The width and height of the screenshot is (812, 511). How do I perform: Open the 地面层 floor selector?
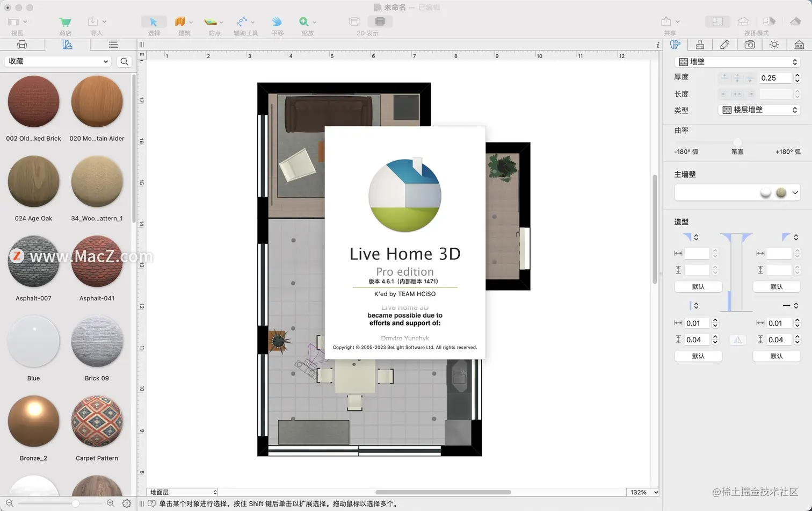click(x=183, y=492)
